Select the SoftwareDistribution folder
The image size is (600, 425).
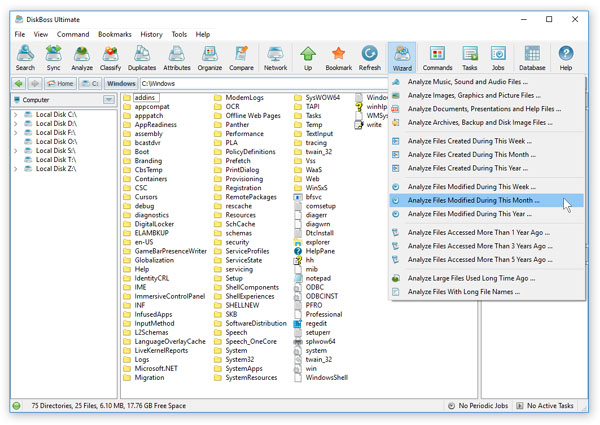pos(250,323)
